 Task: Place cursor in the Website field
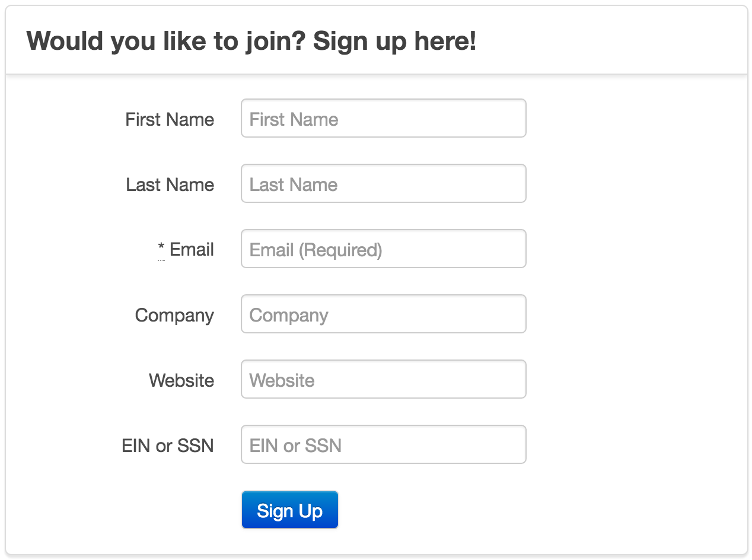point(383,380)
